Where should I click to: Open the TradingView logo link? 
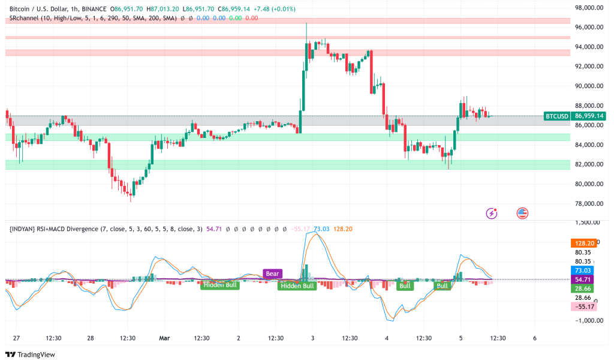pyautogui.click(x=31, y=354)
